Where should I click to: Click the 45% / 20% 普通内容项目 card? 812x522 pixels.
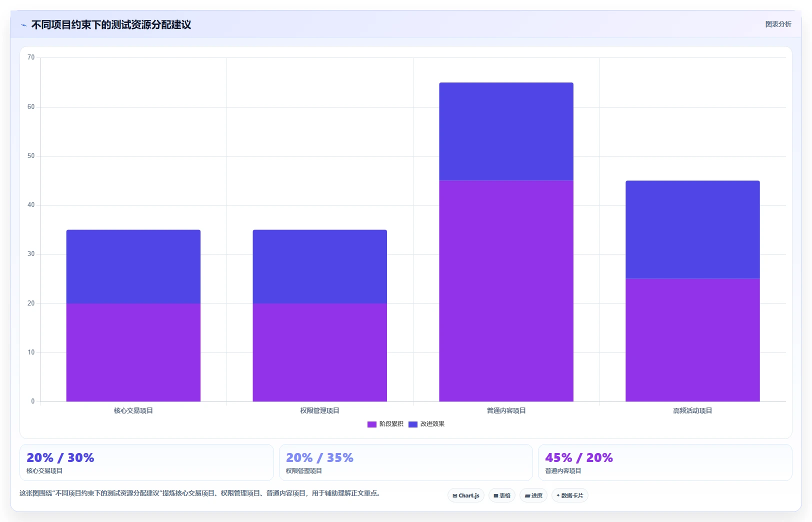point(665,462)
